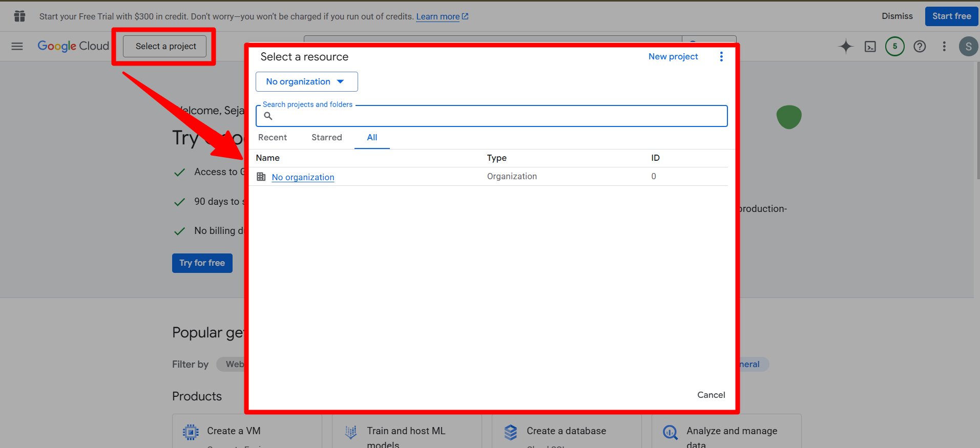Click the gift icon in the free trial banner
The image size is (980, 448).
coord(19,16)
